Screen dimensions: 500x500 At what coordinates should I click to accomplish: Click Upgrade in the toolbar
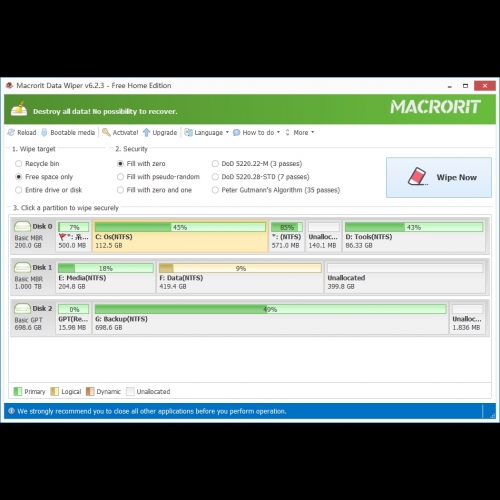[x=160, y=132]
